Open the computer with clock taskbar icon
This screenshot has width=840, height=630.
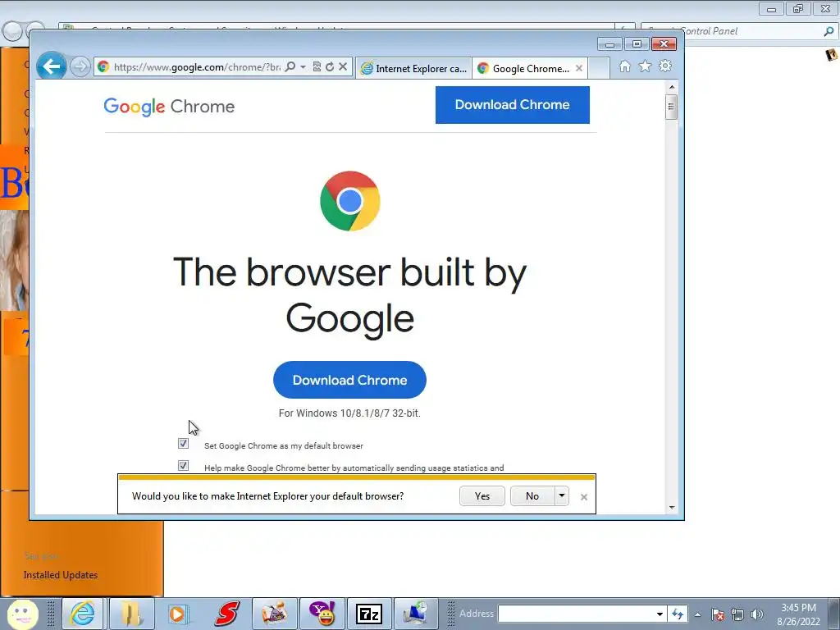point(416,614)
